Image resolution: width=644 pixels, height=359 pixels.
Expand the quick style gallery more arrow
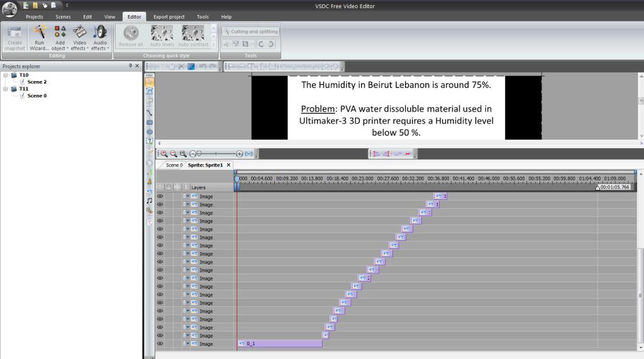[214, 45]
